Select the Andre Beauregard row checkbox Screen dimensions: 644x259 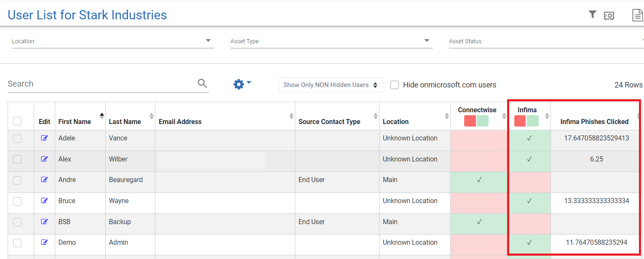click(17, 180)
